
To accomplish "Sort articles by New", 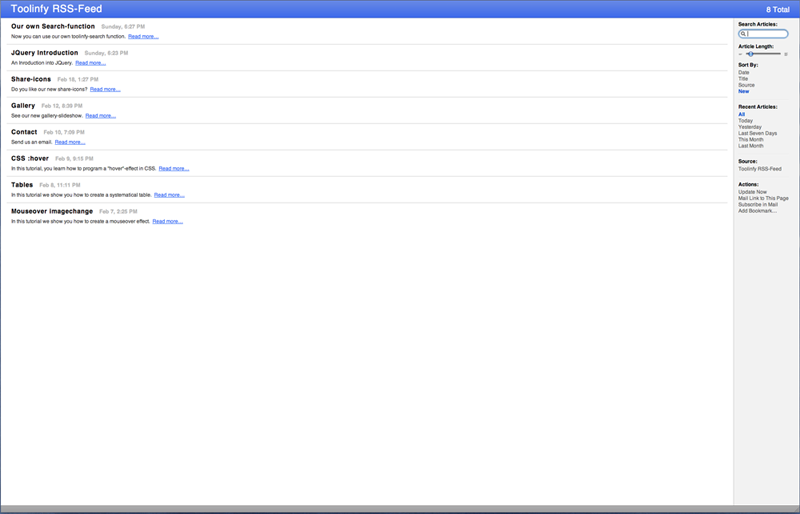I will [743, 91].
